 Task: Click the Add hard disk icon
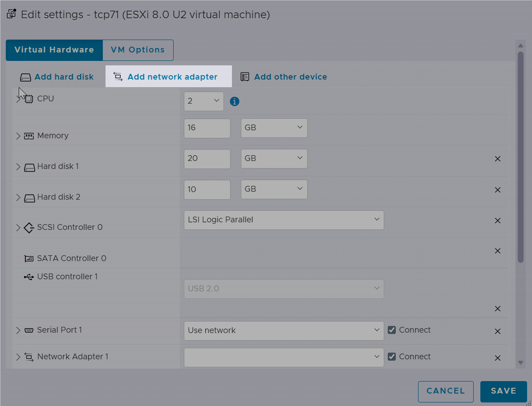coord(25,77)
